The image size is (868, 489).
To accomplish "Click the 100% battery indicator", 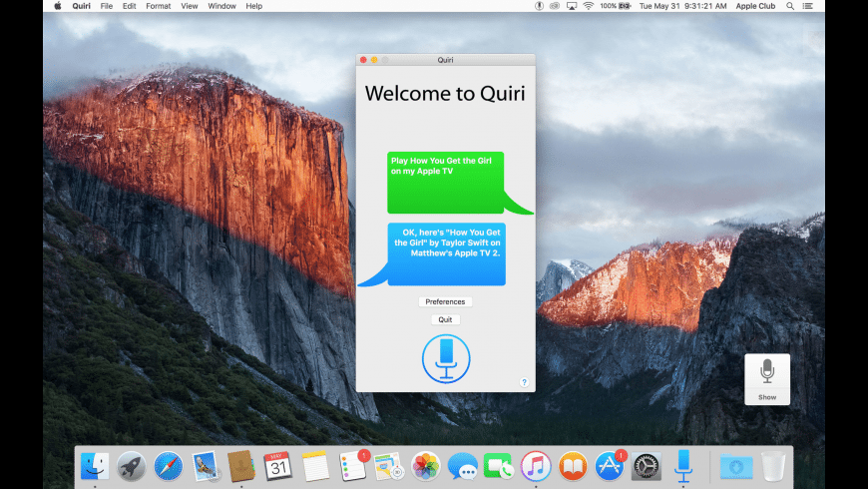I will tap(615, 6).
